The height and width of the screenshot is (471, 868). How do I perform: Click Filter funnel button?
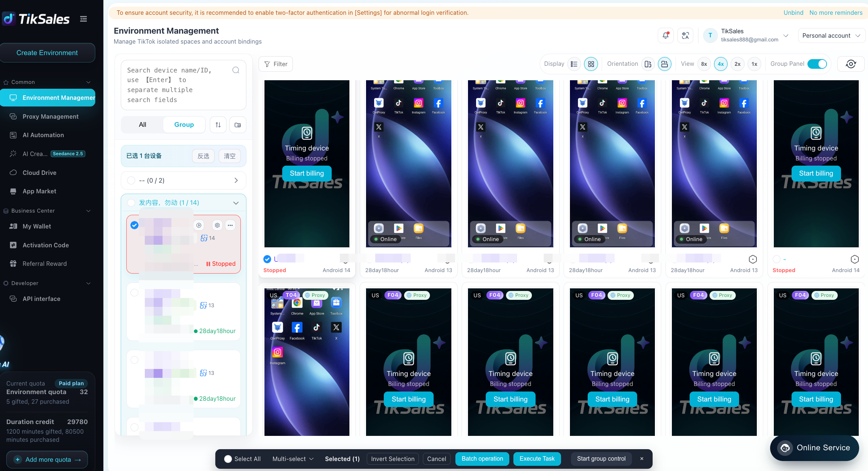pyautogui.click(x=276, y=64)
